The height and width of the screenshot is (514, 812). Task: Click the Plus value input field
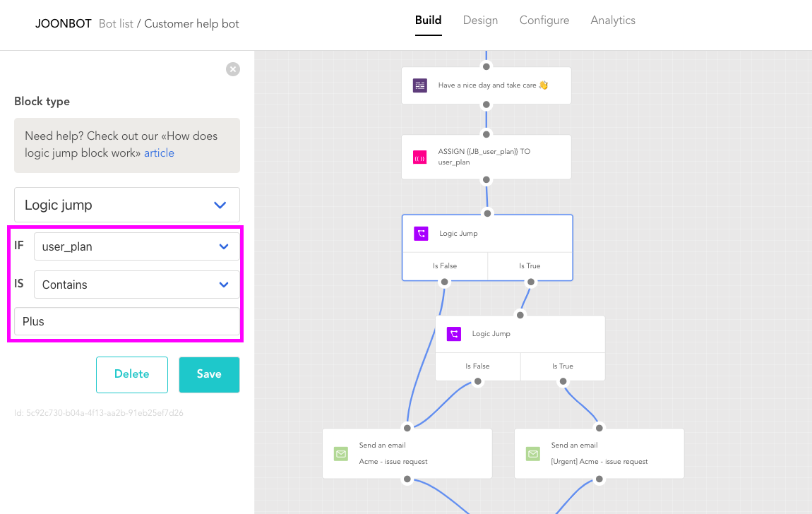127,321
